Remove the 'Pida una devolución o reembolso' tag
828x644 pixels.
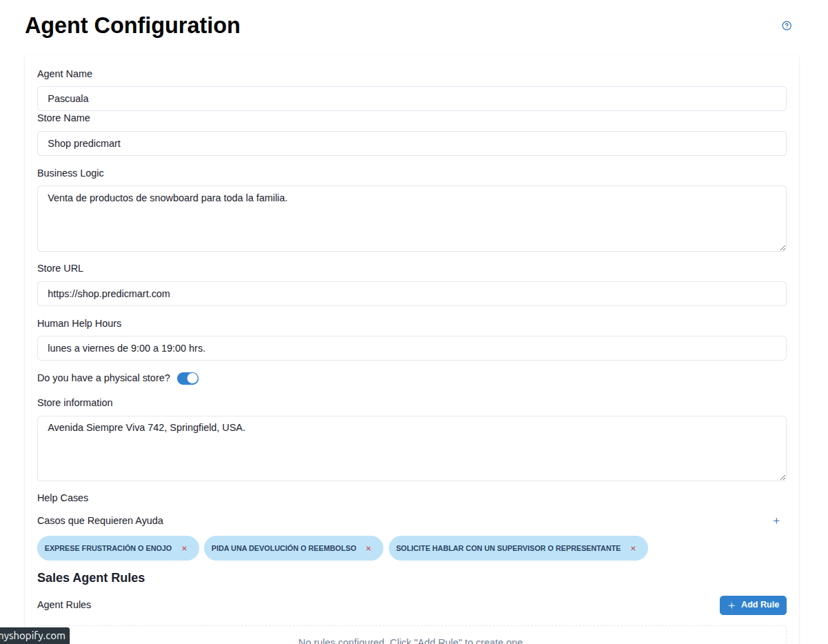click(368, 549)
